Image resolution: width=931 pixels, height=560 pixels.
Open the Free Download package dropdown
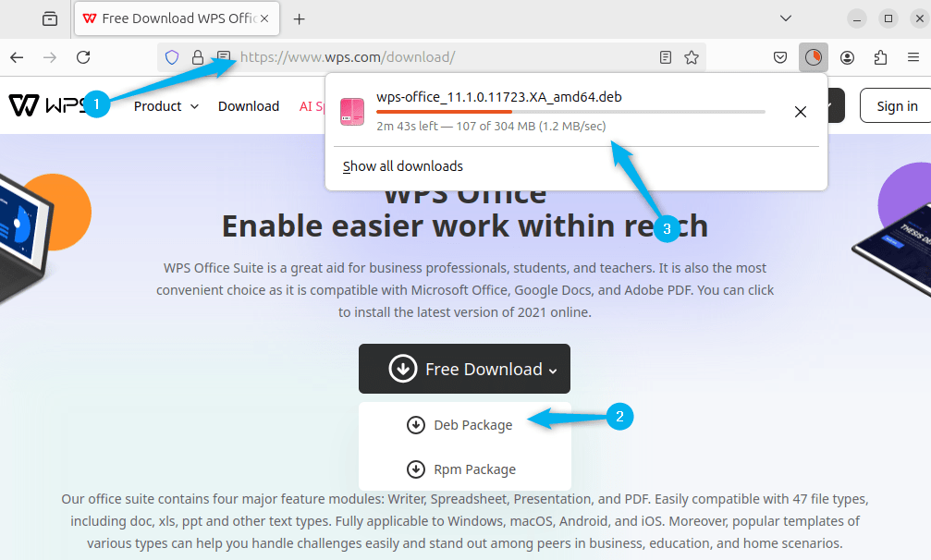pyautogui.click(x=464, y=369)
